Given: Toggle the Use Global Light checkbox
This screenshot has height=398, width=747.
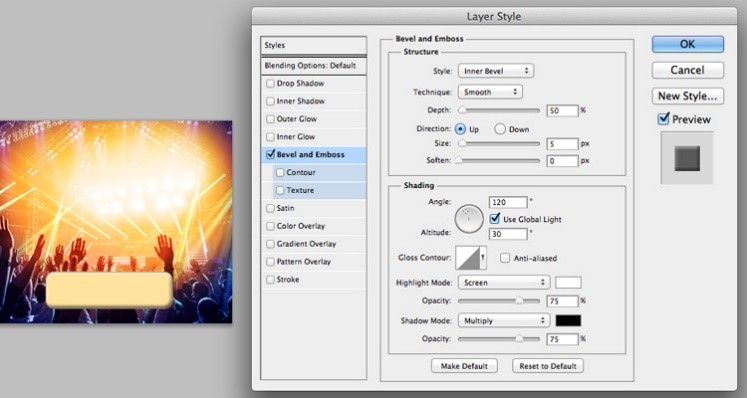Looking at the screenshot, I should pyautogui.click(x=495, y=219).
